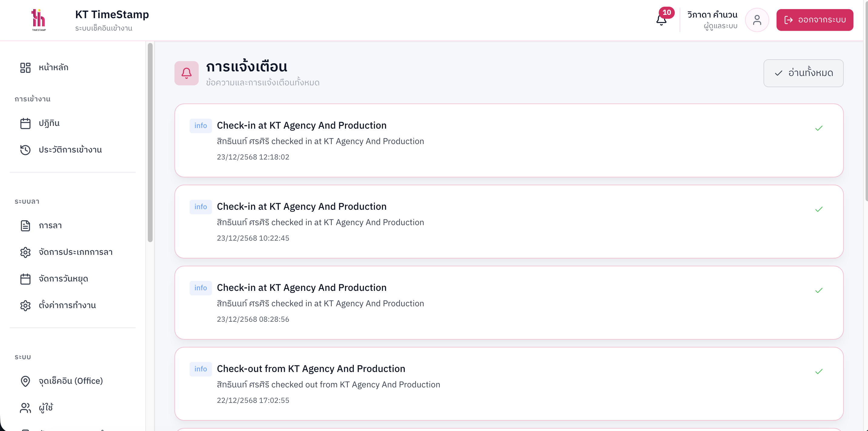Open the user profile avatar icon
The image size is (868, 431).
[757, 20]
